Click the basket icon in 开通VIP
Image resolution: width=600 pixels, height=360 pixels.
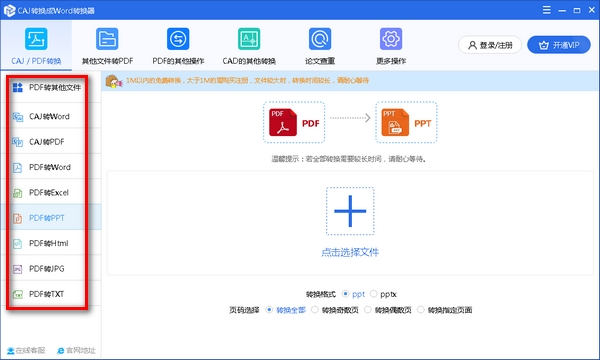(544, 45)
